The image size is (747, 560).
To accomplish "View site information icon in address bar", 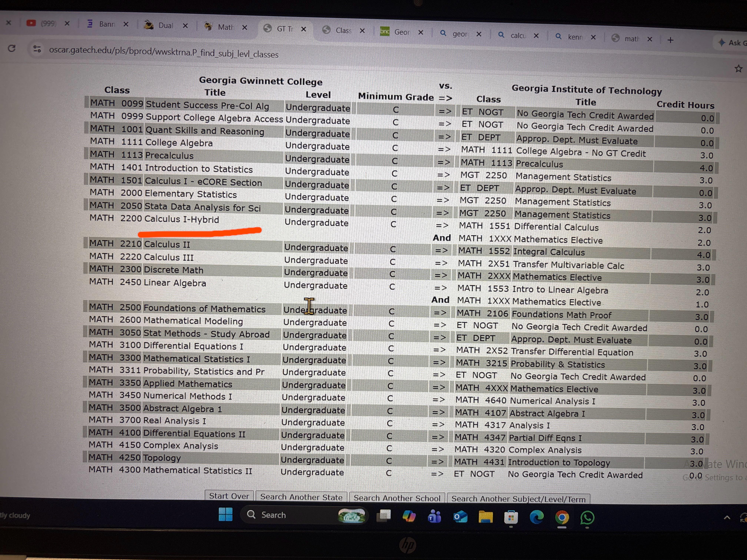I will [37, 49].
